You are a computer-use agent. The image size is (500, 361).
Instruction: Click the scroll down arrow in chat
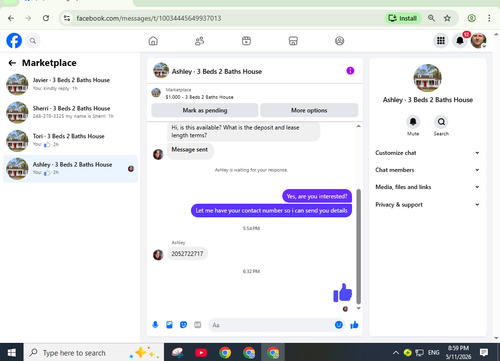tap(359, 308)
